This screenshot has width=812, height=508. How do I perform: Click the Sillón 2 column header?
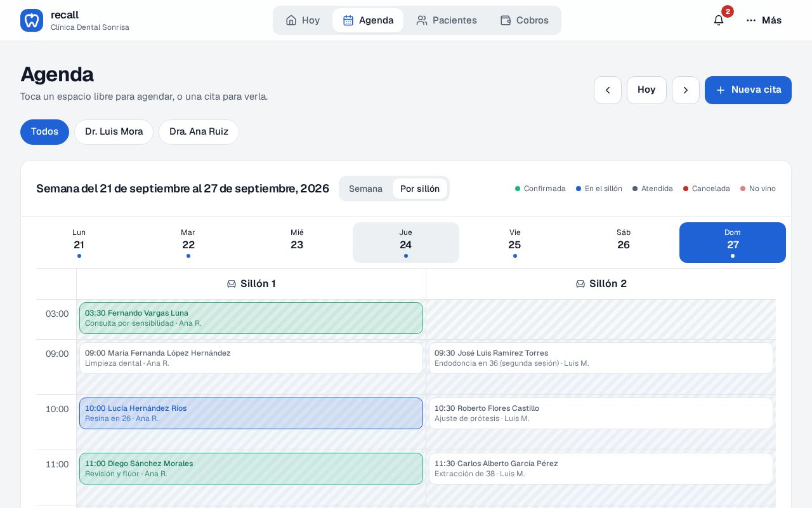click(x=601, y=284)
